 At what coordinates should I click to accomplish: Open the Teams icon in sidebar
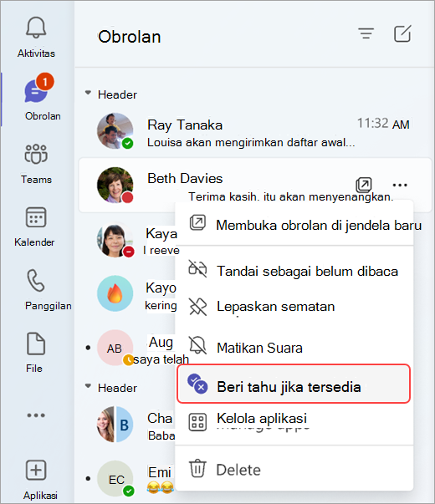[36, 155]
